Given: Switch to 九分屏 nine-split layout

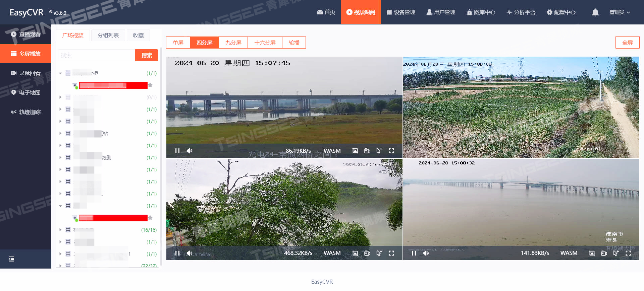Looking at the screenshot, I should click(233, 43).
